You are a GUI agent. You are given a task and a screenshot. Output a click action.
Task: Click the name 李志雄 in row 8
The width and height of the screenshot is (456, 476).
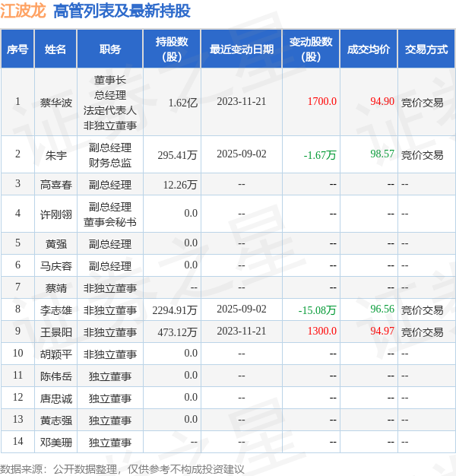pyautogui.click(x=55, y=310)
